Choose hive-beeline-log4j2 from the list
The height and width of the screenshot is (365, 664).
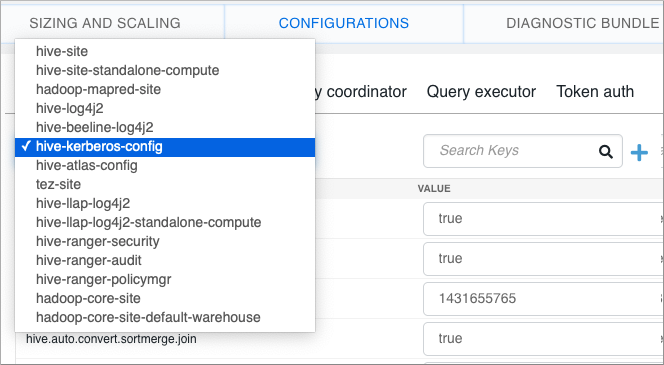(x=165, y=127)
